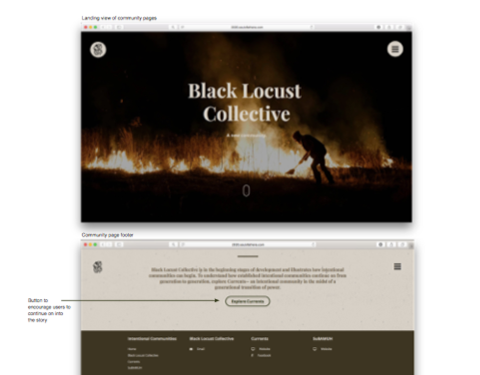
Task: Click the scroll-down mouse indicator on hero
Action: (246, 191)
